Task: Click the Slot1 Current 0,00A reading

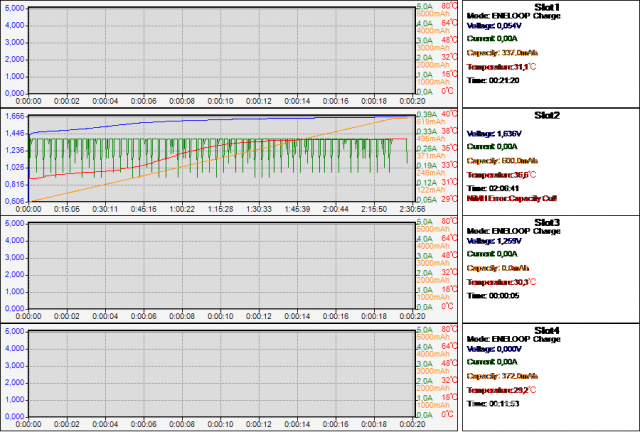Action: pos(492,39)
